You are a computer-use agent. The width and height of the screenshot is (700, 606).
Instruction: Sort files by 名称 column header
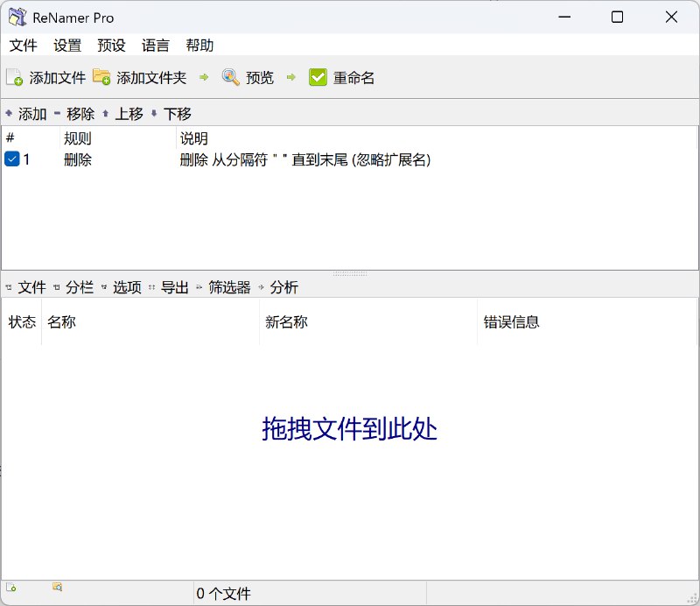pyautogui.click(x=150, y=321)
